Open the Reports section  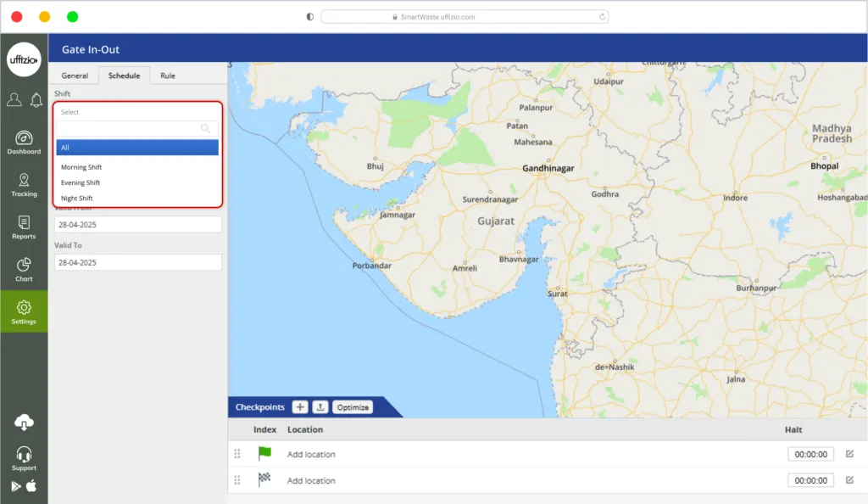(x=24, y=227)
